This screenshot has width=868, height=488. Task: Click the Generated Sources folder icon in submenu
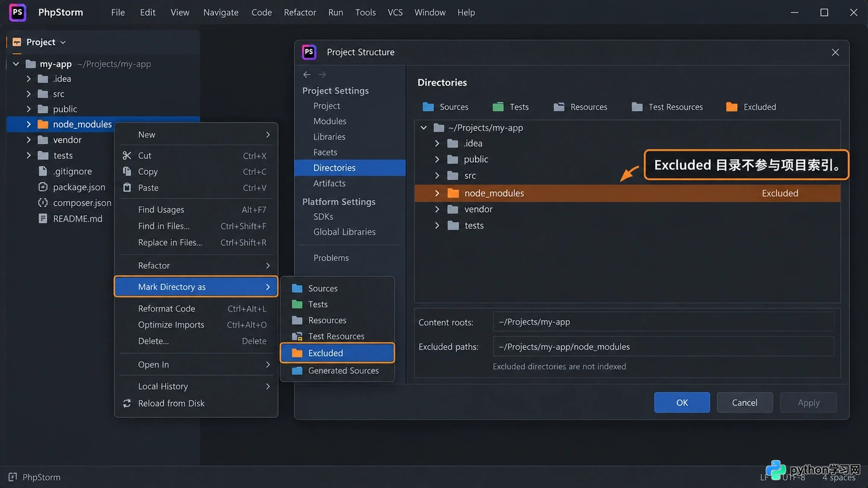click(297, 371)
